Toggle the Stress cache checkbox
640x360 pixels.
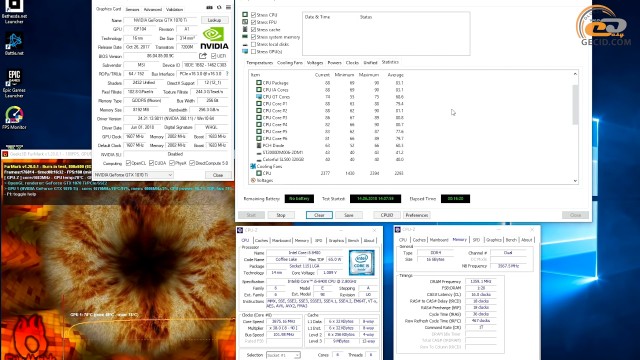click(253, 29)
